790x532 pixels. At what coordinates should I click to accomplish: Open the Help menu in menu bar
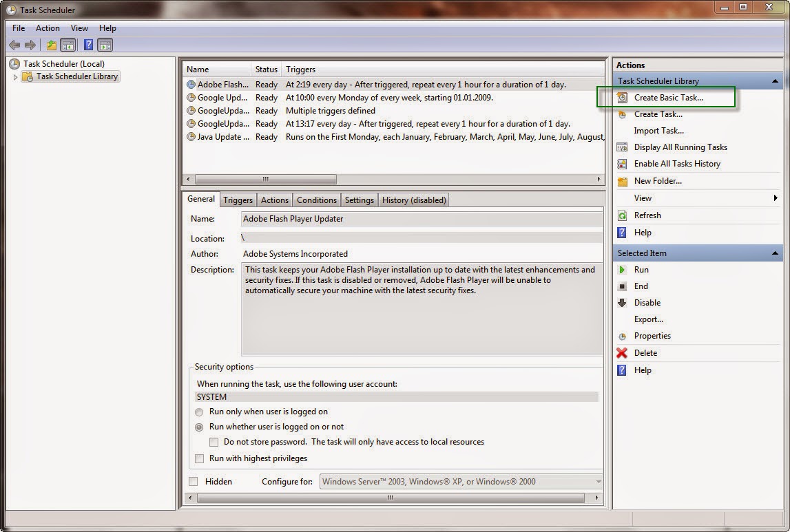tap(107, 28)
